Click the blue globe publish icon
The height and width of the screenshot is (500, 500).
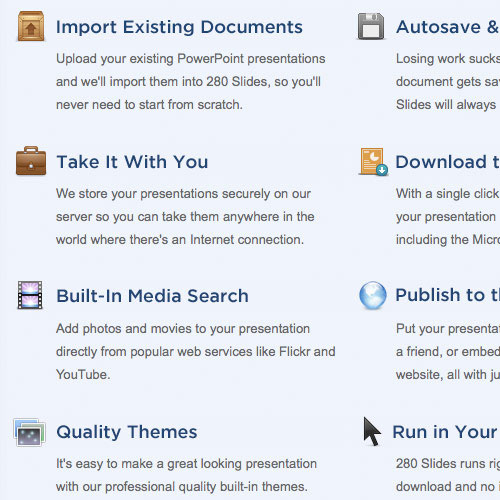[373, 295]
